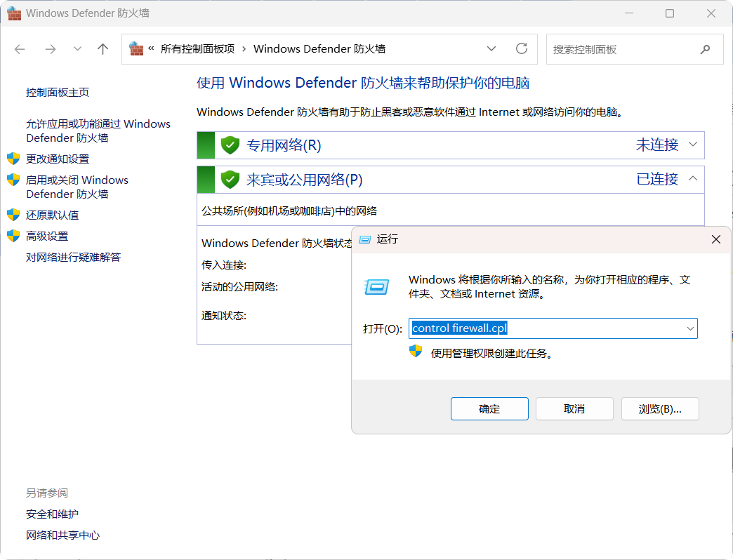Click 确定 button in Run dialog
733x560 pixels.
(489, 409)
